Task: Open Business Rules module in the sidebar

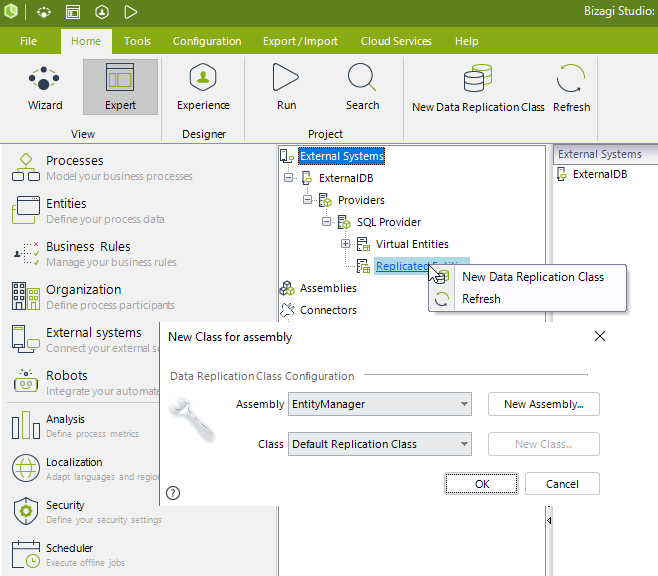Action: (94, 254)
